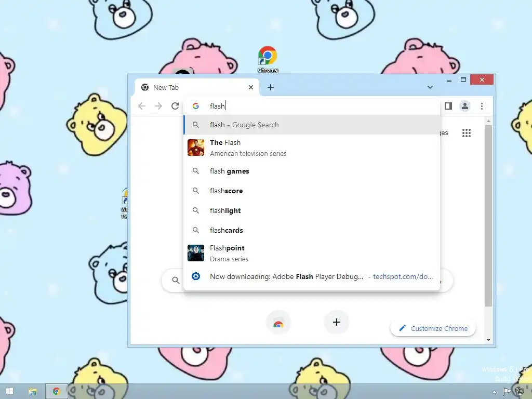Click the Add shortcut plus tile
The width and height of the screenshot is (532, 399).
(x=337, y=322)
